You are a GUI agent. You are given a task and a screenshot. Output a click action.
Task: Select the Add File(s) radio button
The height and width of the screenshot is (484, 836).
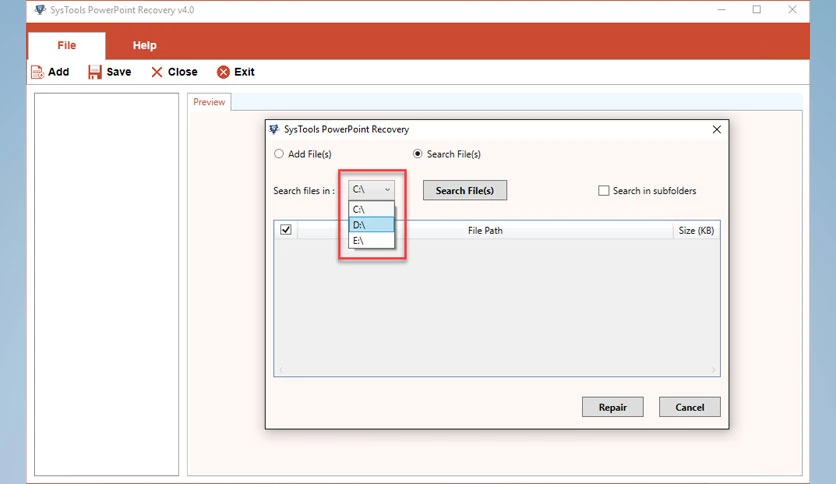pos(279,154)
